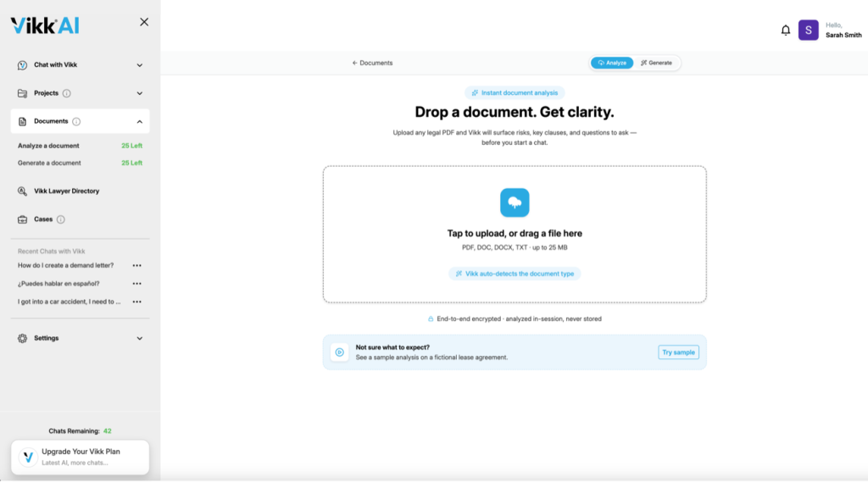Open the Cases section
This screenshot has width=868, height=488.
pos(43,219)
